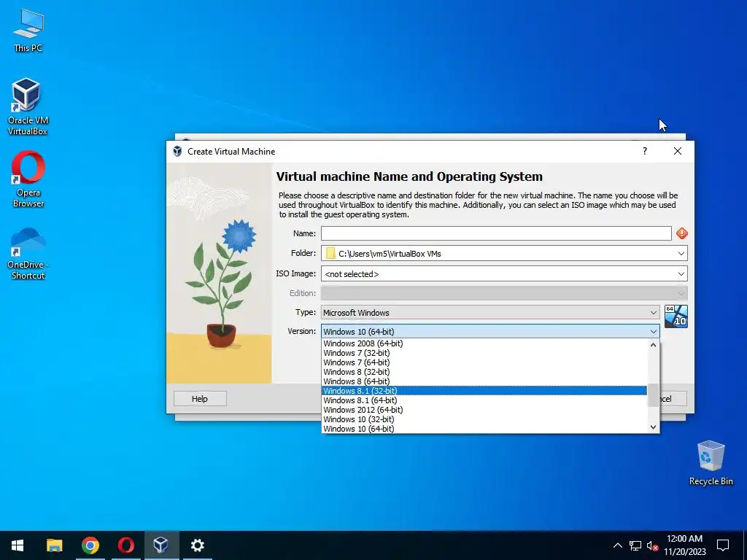The height and width of the screenshot is (560, 747).
Task: Show hidden system tray icons
Action: 617,545
